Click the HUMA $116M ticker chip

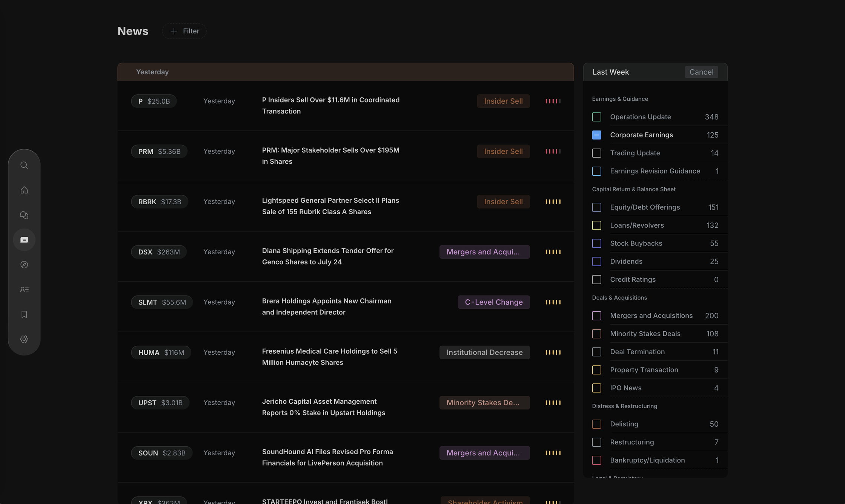pyautogui.click(x=161, y=353)
